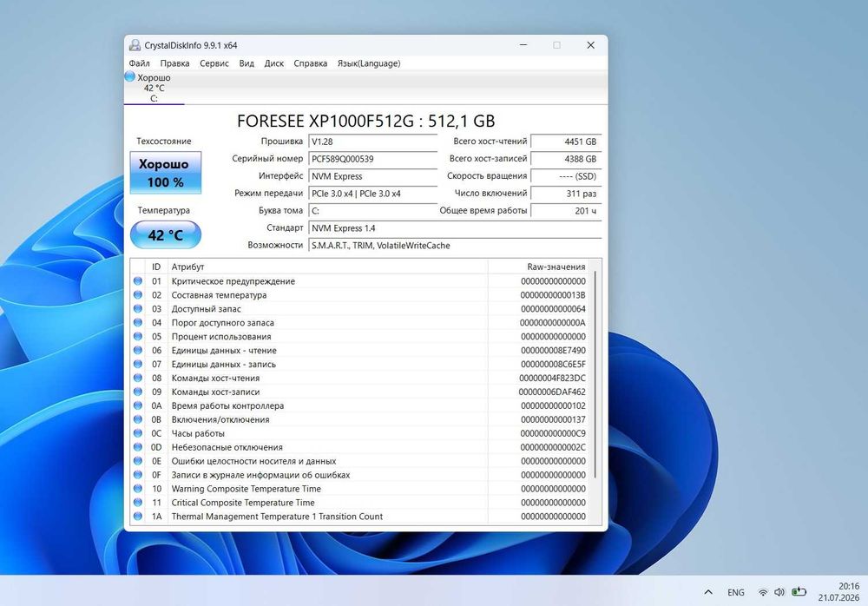Click the rotation speed value ---- (SSD)
868x606 pixels.
[x=566, y=176]
